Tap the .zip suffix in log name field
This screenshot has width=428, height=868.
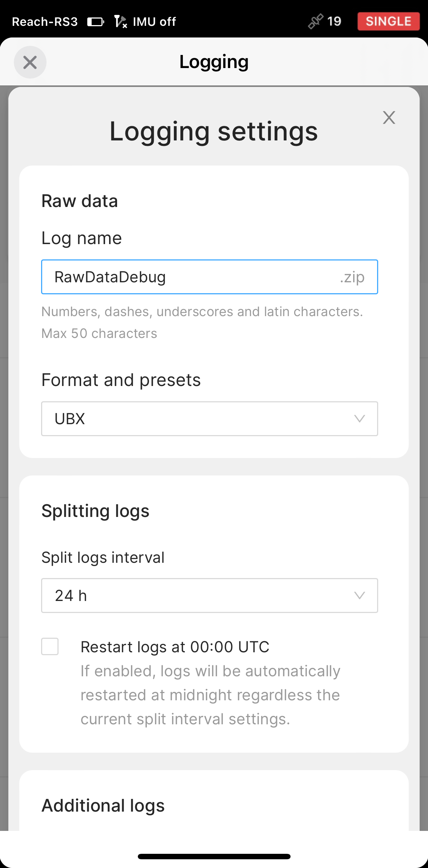pos(352,277)
